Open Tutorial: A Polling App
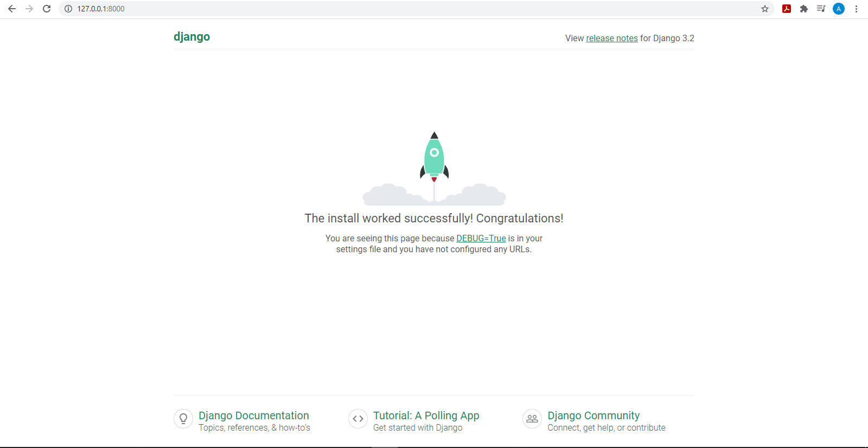Viewport: 868px width, 448px height. [x=426, y=415]
